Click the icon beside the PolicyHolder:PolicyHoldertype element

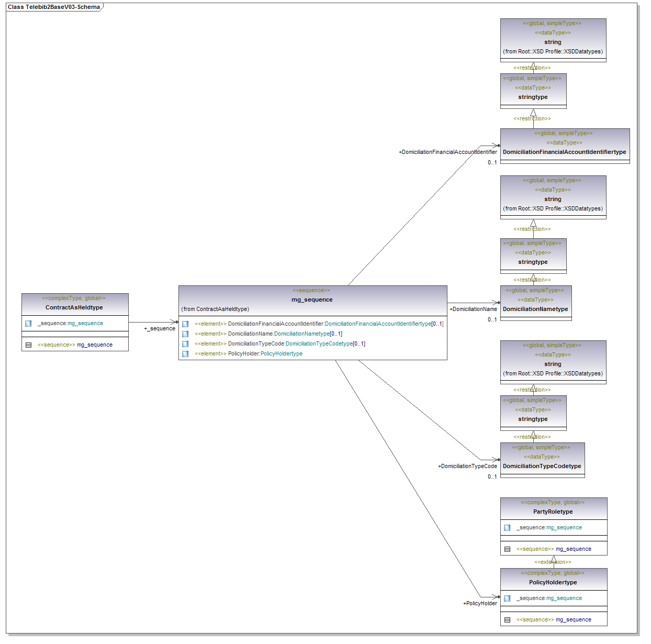[185, 354]
